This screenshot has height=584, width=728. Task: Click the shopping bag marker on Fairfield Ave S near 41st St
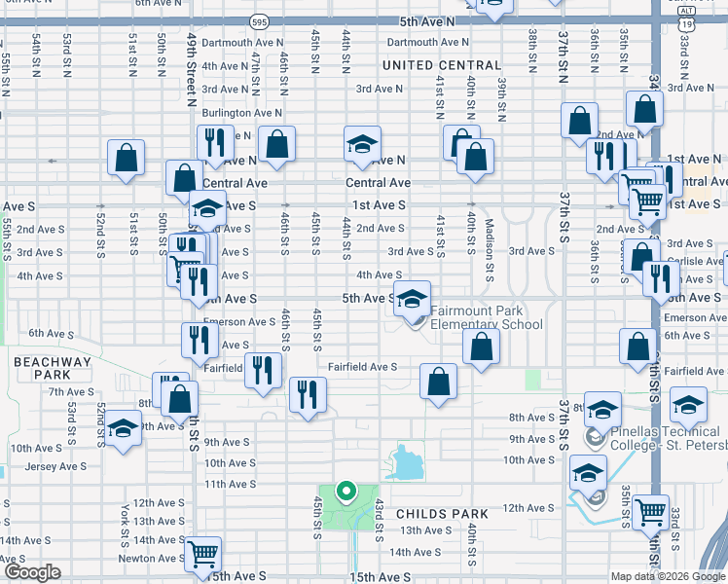439,383
